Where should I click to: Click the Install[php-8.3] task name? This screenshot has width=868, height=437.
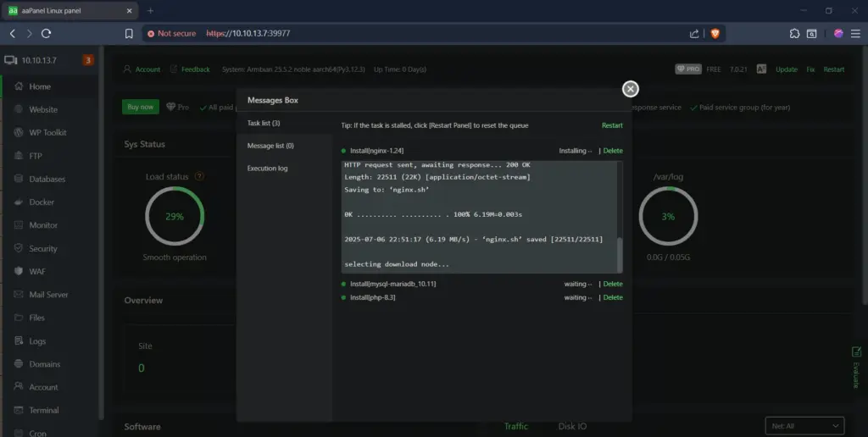tap(373, 297)
